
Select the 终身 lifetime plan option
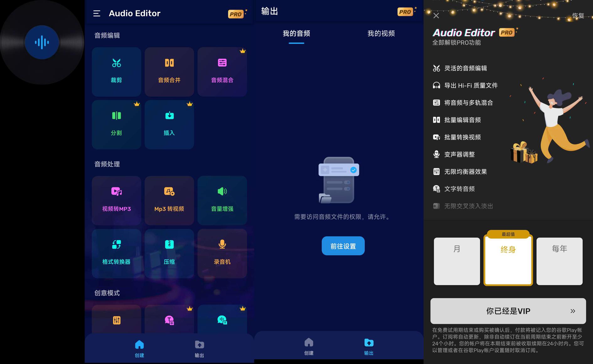point(508,260)
